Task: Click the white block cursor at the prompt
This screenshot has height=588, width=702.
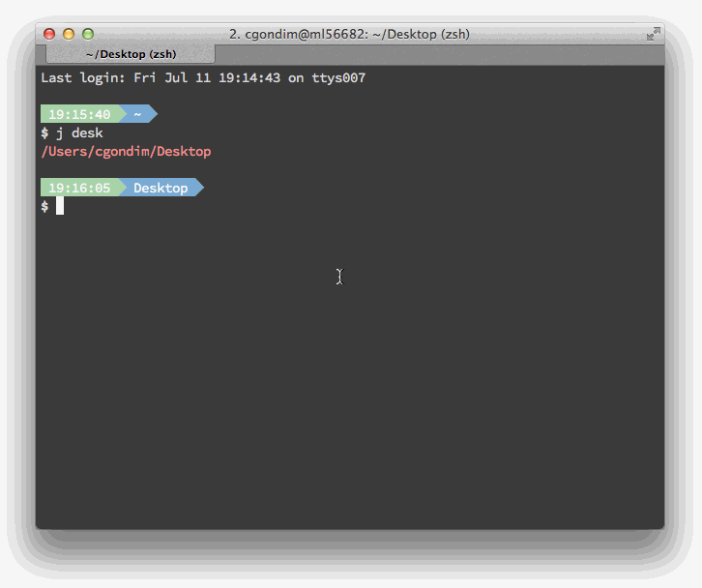Action: pos(60,206)
